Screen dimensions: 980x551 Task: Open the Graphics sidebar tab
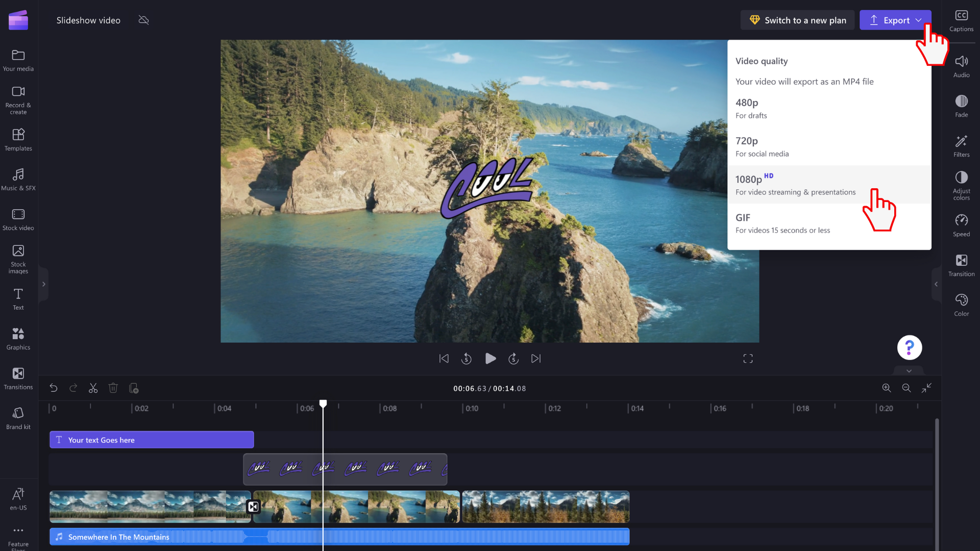[x=18, y=339]
